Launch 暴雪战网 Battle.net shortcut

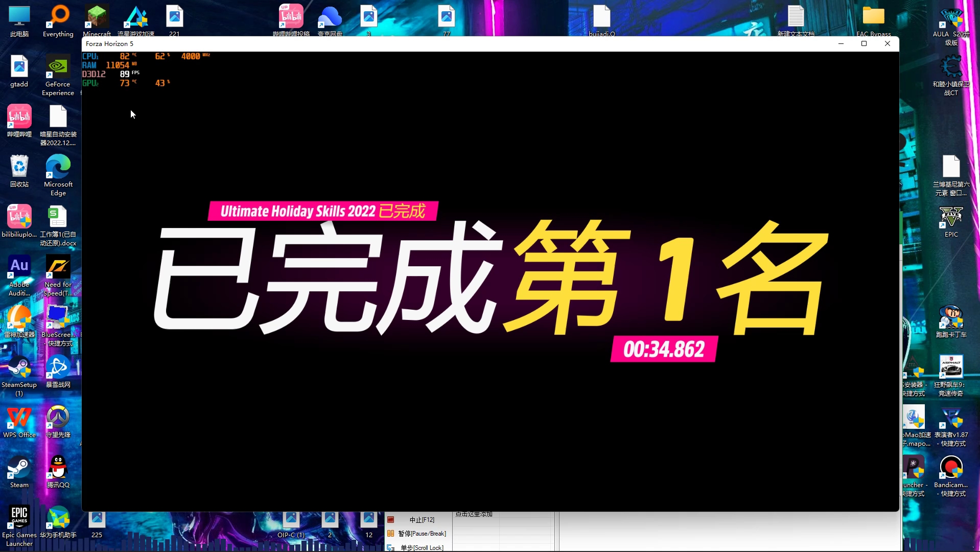pyautogui.click(x=58, y=372)
